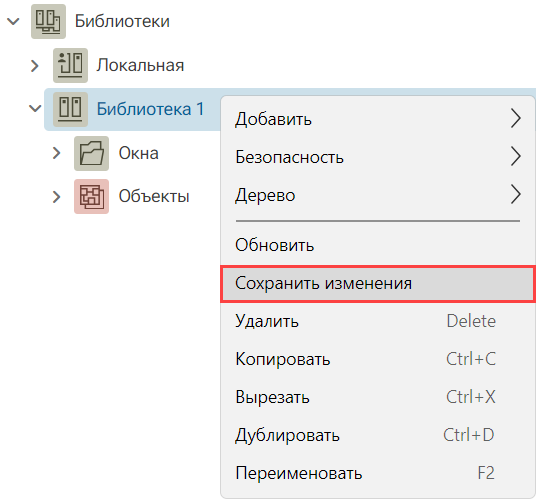Image resolution: width=536 pixels, height=500 pixels.
Task: Choose Обновить from context menu
Action: (x=377, y=245)
